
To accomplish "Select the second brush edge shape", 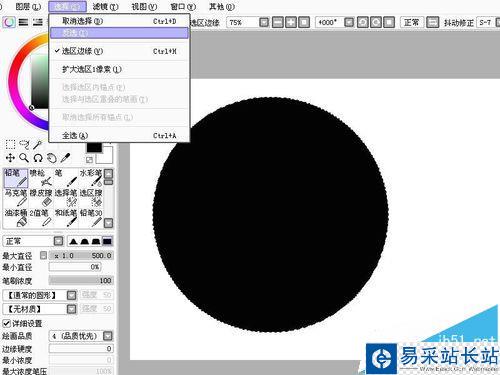I will point(85,241).
